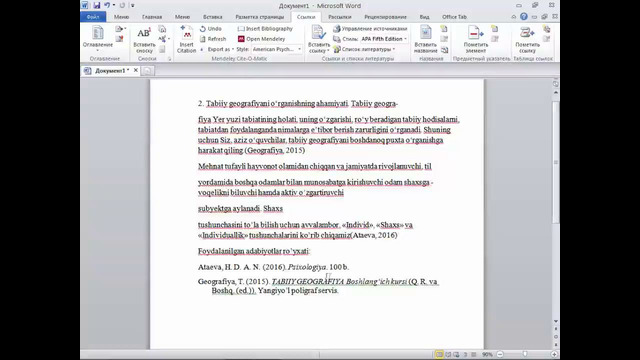
Task: Click the Undo arrow in quick access toolbar
Action: (x=107, y=5)
